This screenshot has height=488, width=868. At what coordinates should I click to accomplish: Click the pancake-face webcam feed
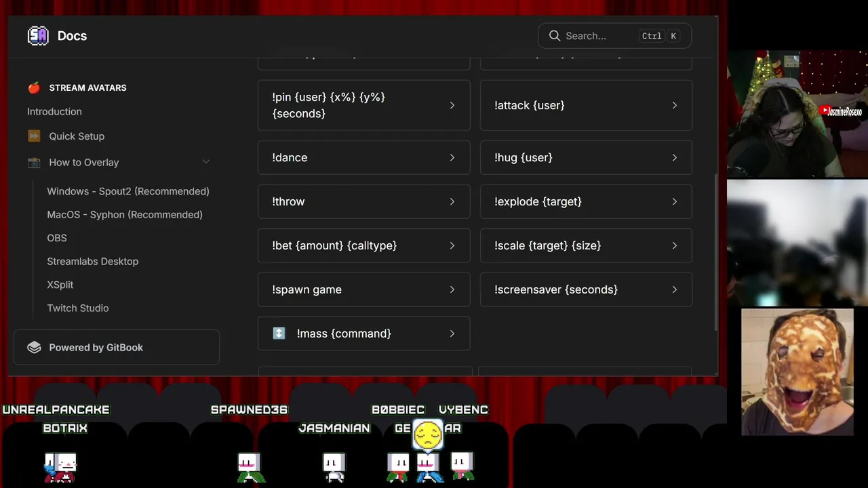coord(797,372)
